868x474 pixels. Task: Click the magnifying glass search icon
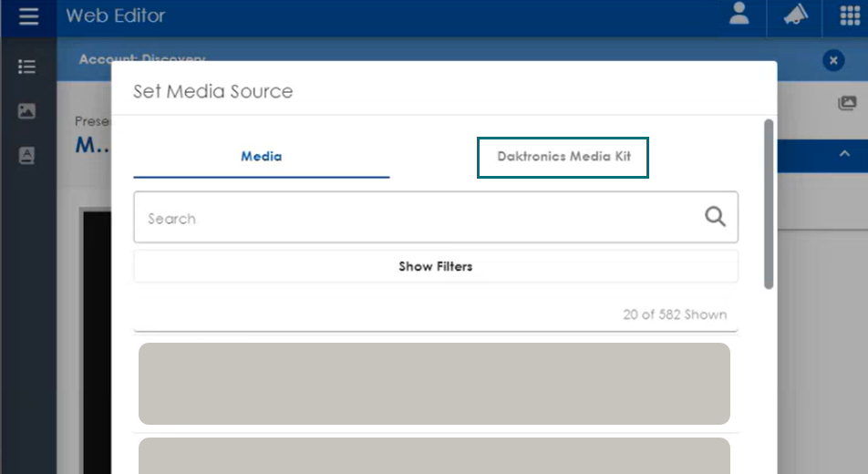715,217
